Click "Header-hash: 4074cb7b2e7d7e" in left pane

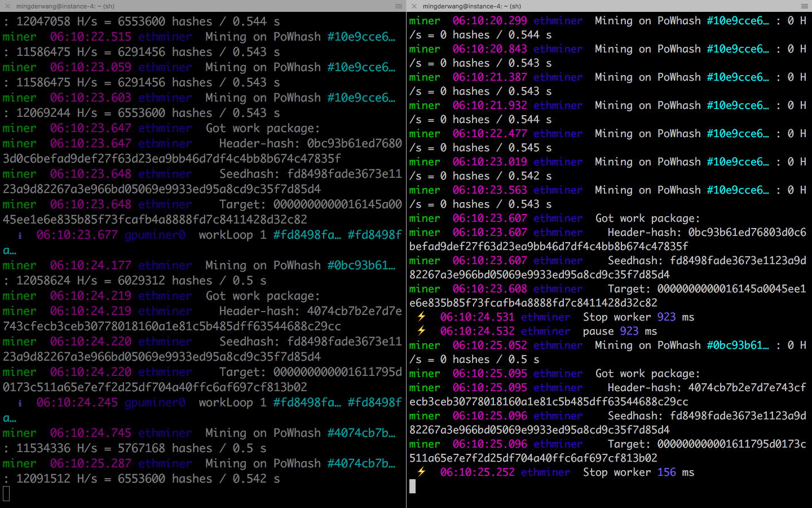(311, 311)
